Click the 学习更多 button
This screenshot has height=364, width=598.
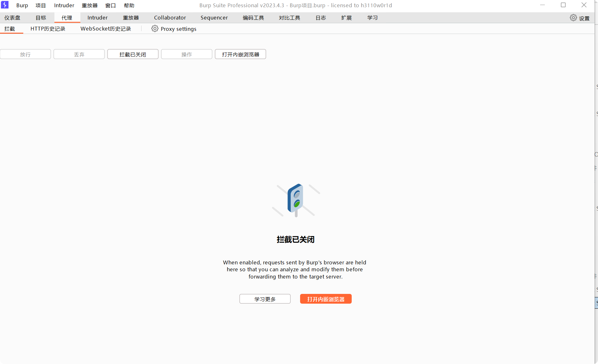(265, 299)
